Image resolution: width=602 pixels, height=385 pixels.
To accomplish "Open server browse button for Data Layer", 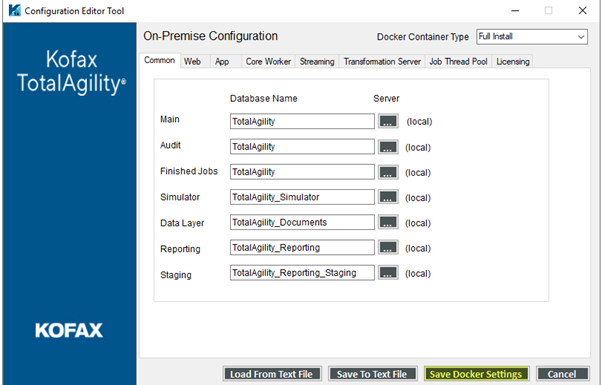I will (x=388, y=222).
